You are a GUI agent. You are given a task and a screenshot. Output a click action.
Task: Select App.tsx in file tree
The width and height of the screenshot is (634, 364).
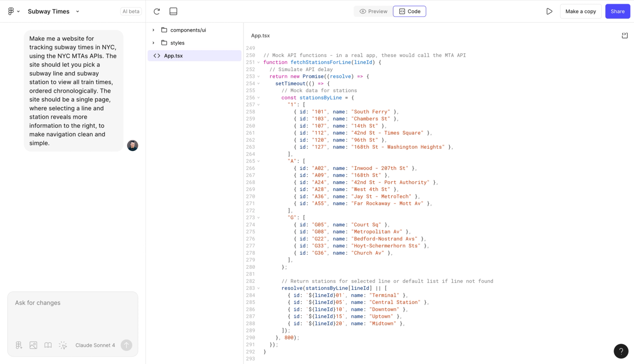coord(194,56)
